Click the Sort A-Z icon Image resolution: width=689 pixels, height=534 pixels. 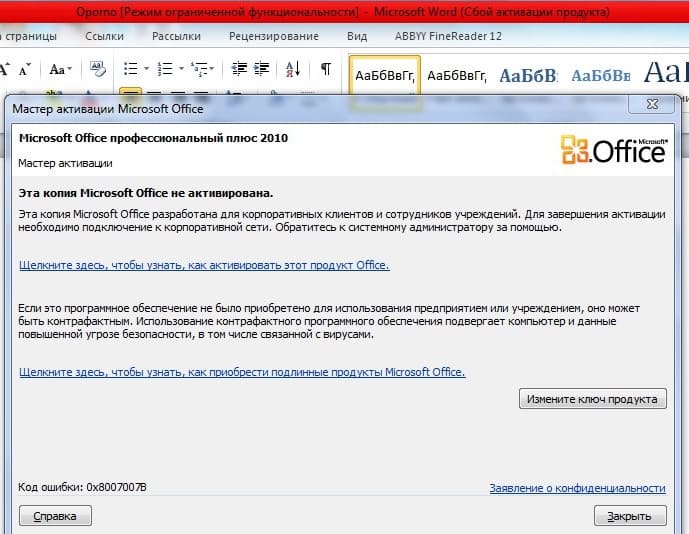[x=293, y=69]
